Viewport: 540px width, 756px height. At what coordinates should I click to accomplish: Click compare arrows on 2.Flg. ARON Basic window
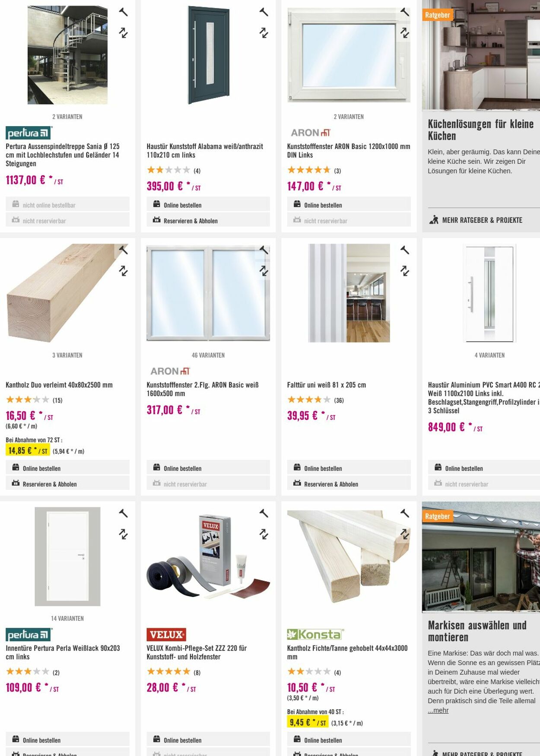(264, 271)
